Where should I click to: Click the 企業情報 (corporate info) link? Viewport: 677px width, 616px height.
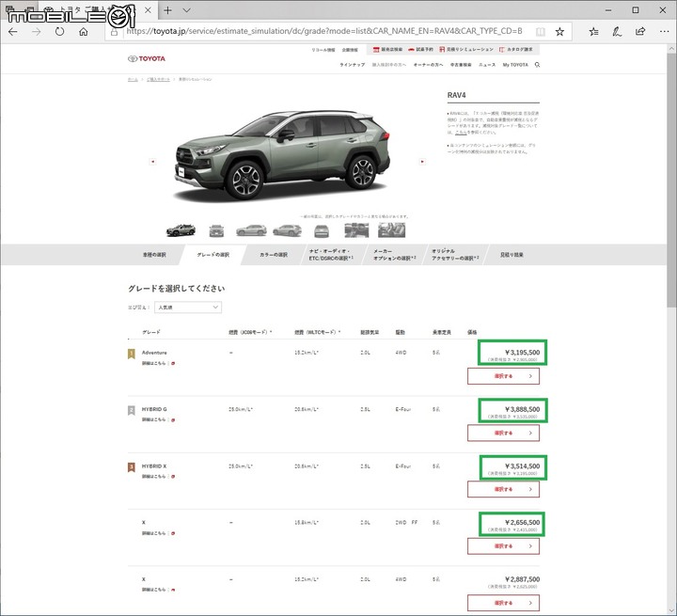pyautogui.click(x=350, y=50)
